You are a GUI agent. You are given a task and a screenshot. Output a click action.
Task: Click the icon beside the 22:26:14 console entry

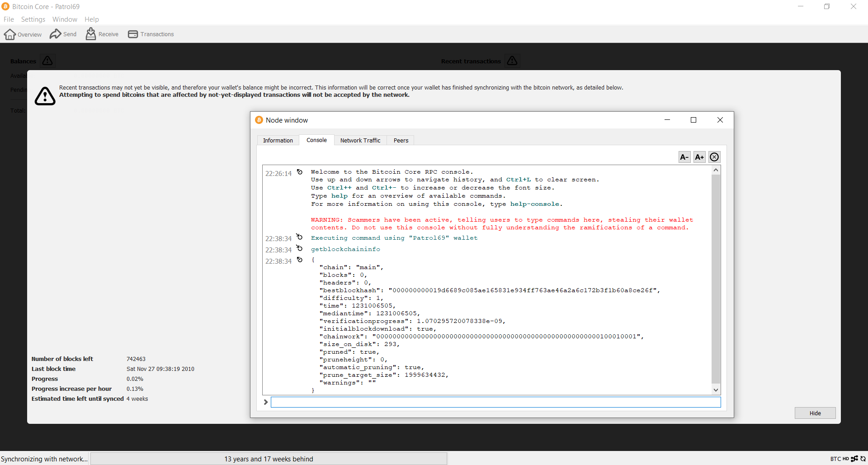pyautogui.click(x=299, y=172)
